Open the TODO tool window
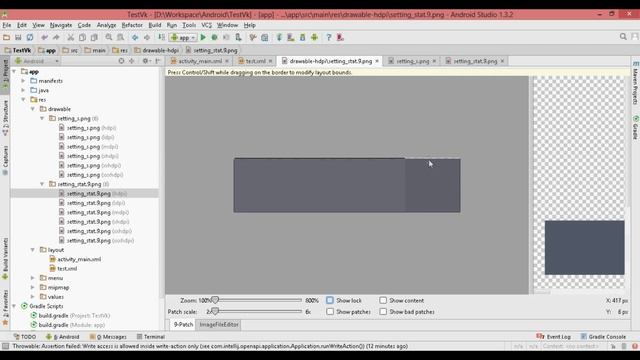 [x=24, y=337]
